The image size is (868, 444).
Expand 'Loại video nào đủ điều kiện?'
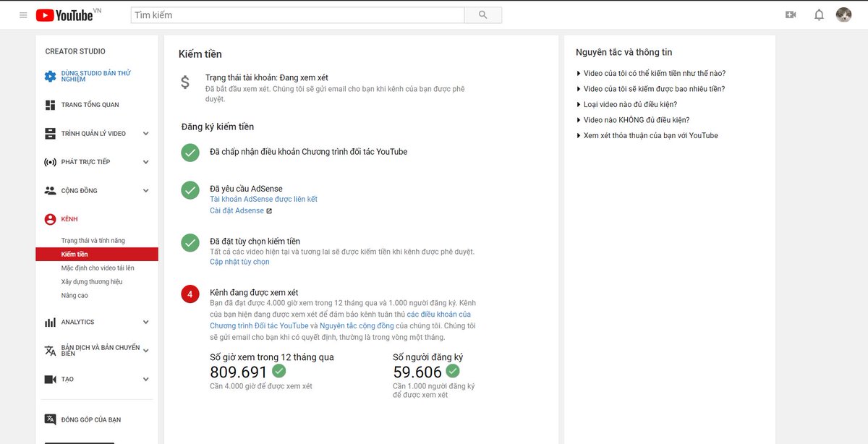click(x=626, y=104)
